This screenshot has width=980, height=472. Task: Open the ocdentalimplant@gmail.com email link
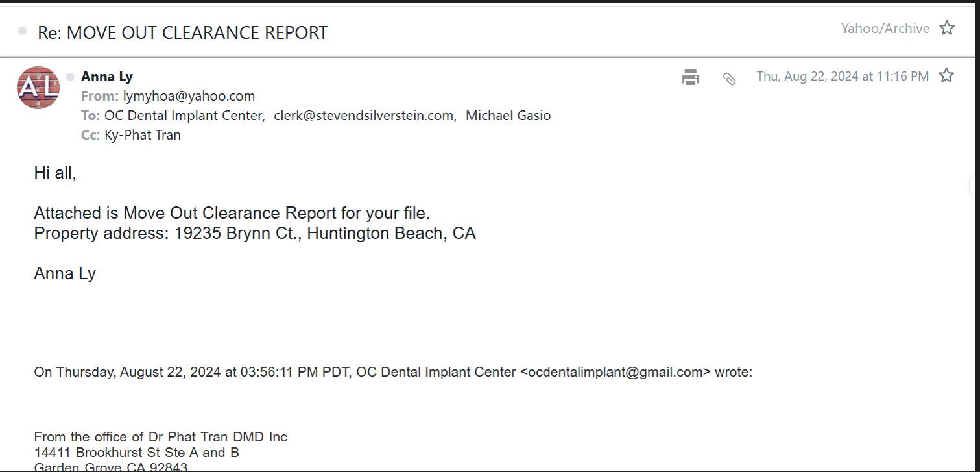(615, 373)
